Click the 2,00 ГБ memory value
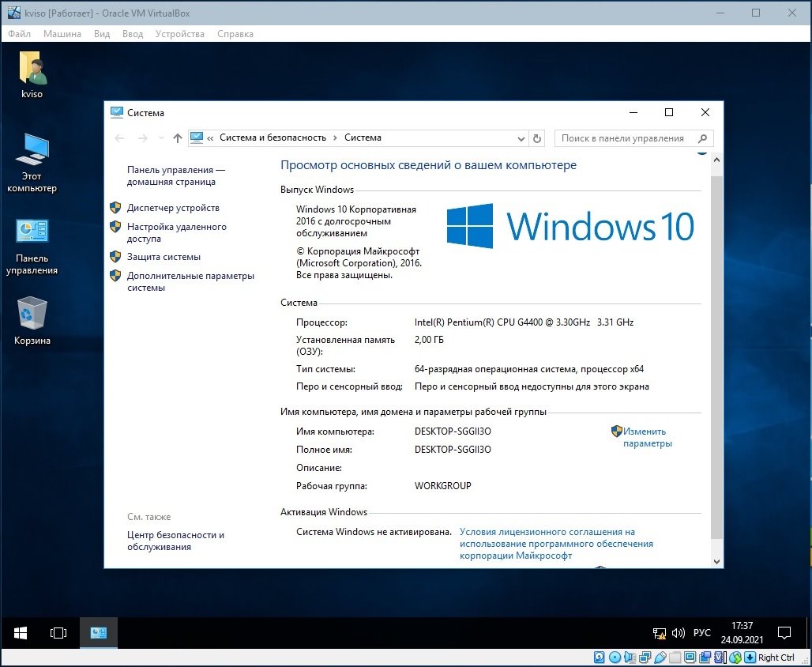Screen dimensions: 812x667 tap(429, 340)
